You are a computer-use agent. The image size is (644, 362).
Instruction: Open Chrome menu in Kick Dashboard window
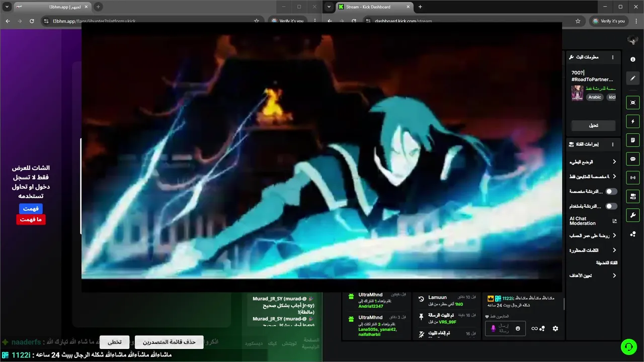[x=636, y=21]
